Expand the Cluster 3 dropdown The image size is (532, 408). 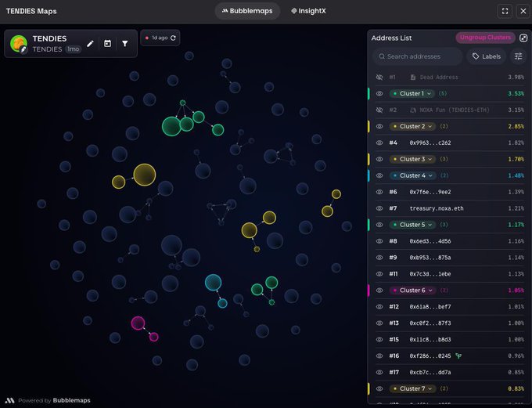click(x=412, y=159)
